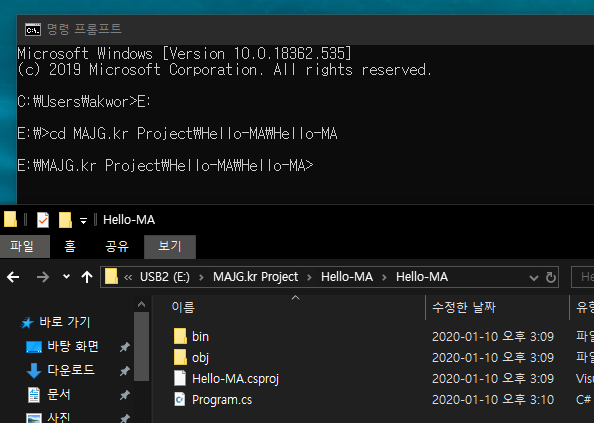Expand hidden breadcrumb path chevrons
The width and height of the screenshot is (594, 423).
[128, 278]
